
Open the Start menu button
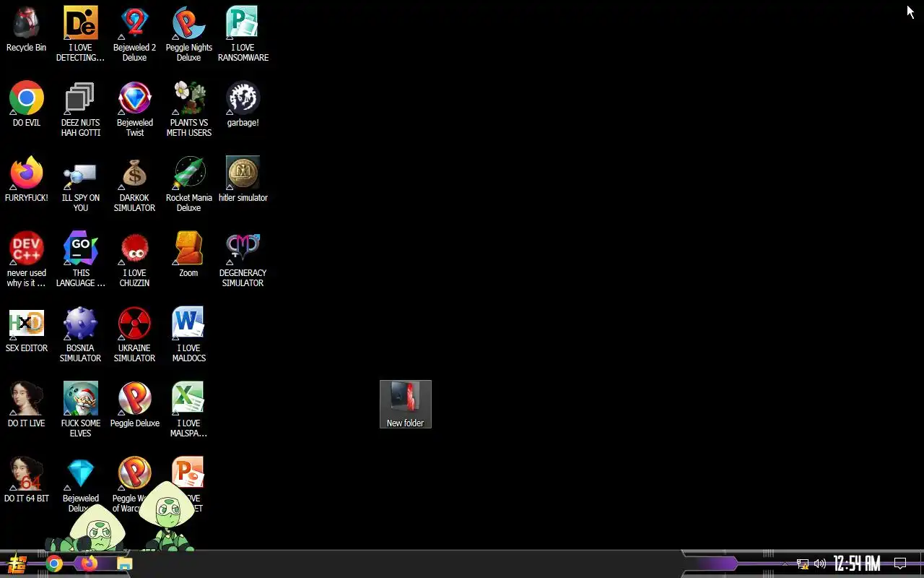17,564
